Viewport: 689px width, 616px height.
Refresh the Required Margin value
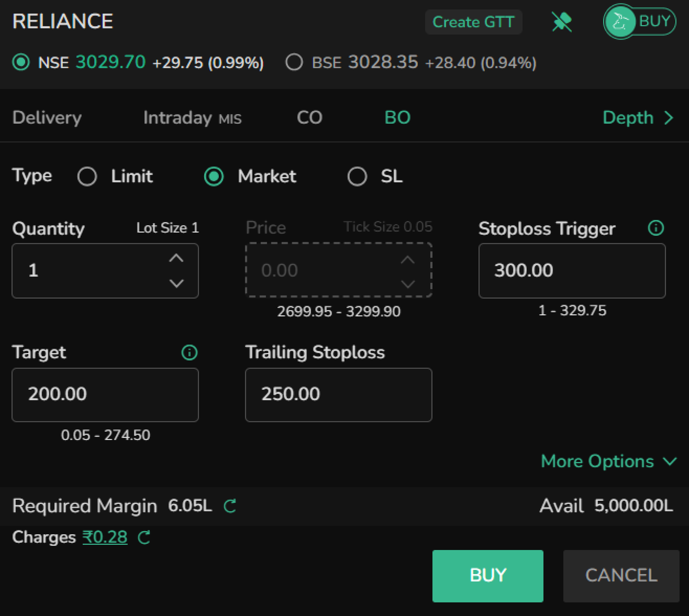click(x=230, y=506)
